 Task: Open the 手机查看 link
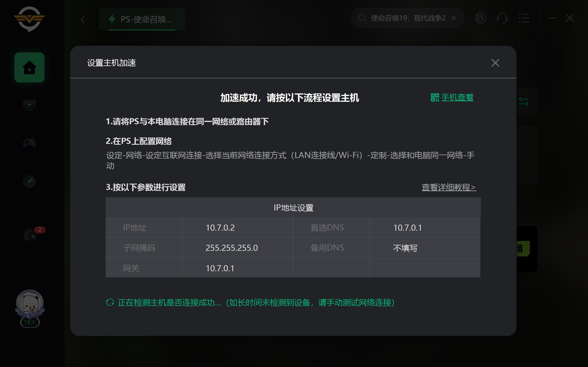pyautogui.click(x=458, y=98)
